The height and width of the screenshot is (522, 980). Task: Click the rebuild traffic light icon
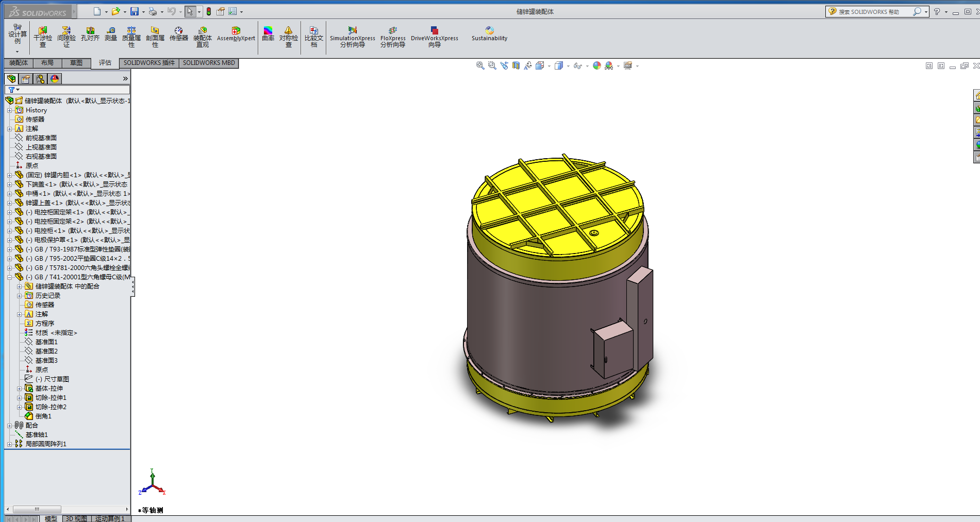click(209, 11)
